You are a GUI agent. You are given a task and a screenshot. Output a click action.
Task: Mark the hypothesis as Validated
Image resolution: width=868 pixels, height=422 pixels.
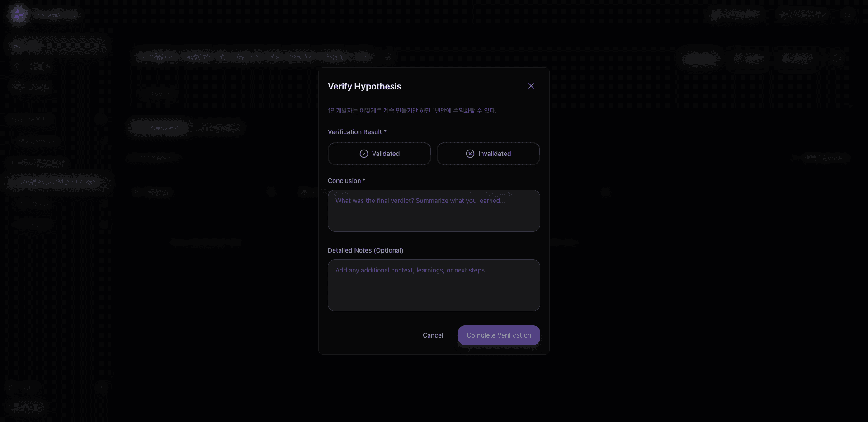click(379, 154)
